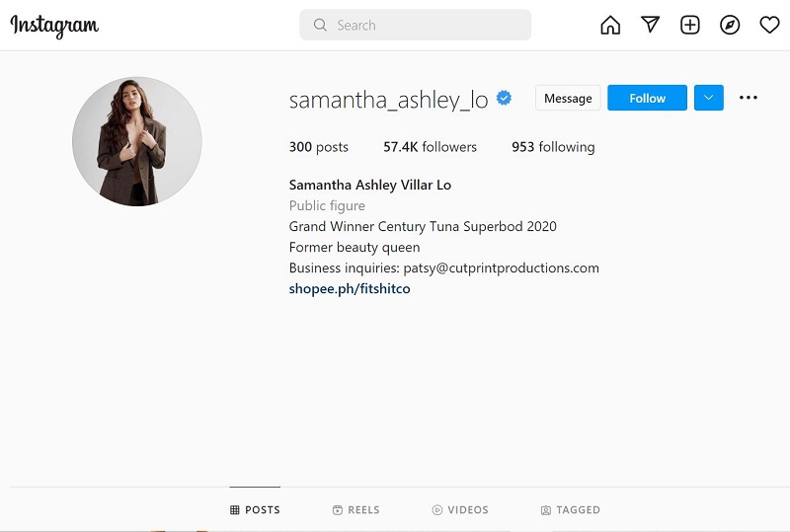This screenshot has width=790, height=532.
Task: Create a new post with plus icon
Action: (x=689, y=25)
